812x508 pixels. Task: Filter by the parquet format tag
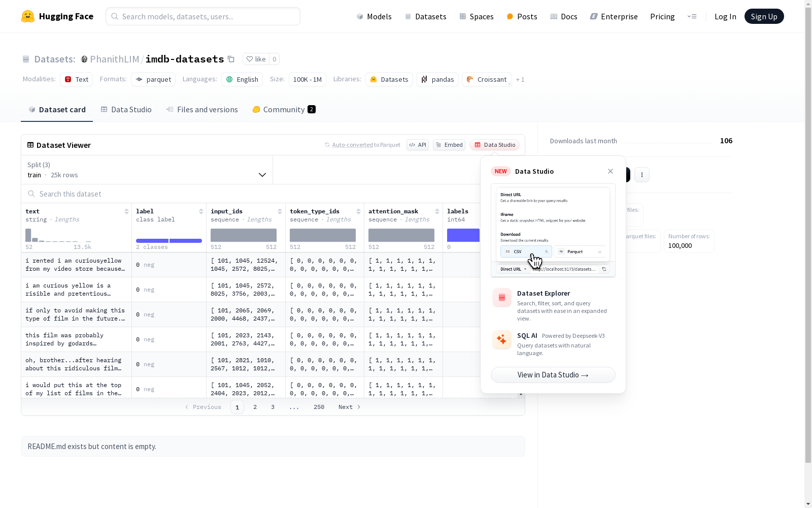153,79
